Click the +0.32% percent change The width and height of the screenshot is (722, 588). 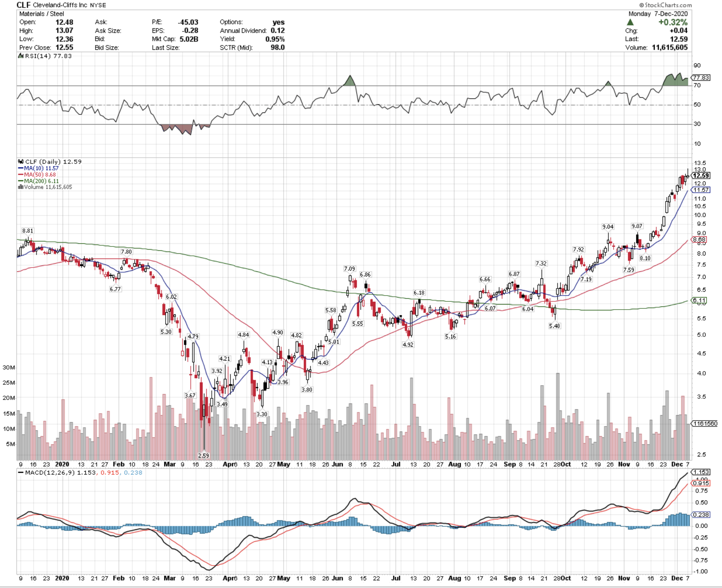673,22
